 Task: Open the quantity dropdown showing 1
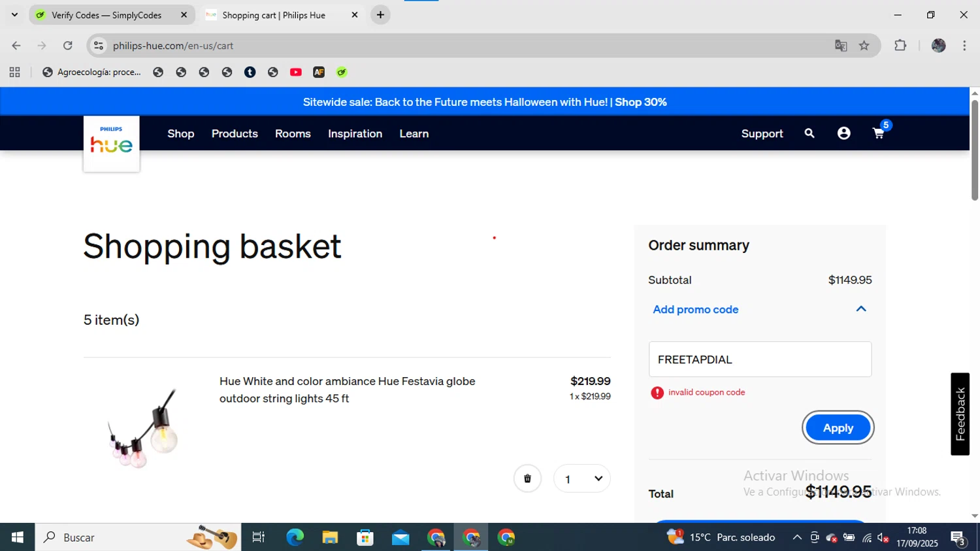coord(582,479)
